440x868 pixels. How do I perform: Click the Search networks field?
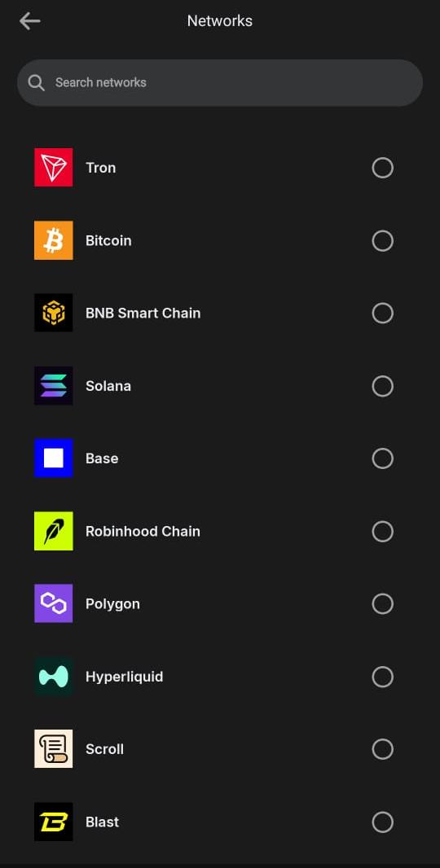(220, 82)
